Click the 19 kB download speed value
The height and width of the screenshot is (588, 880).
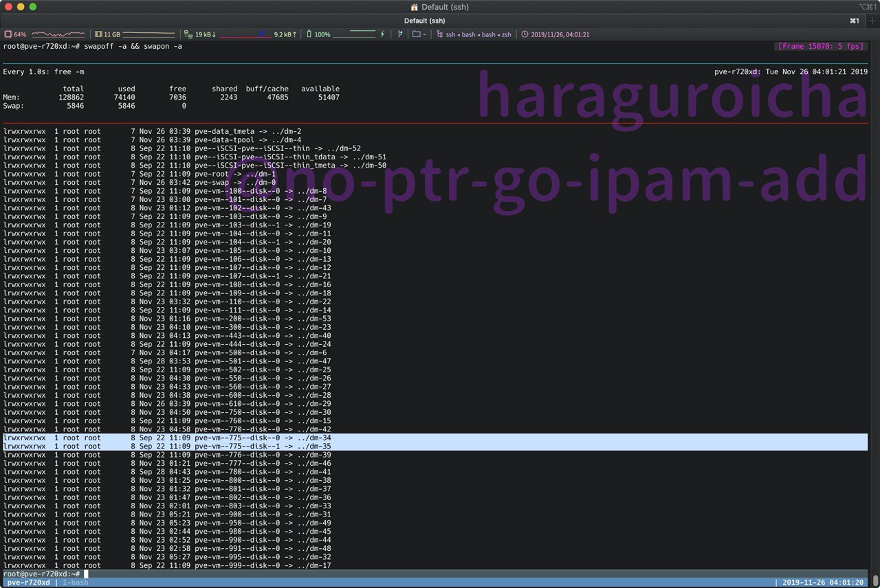[206, 34]
